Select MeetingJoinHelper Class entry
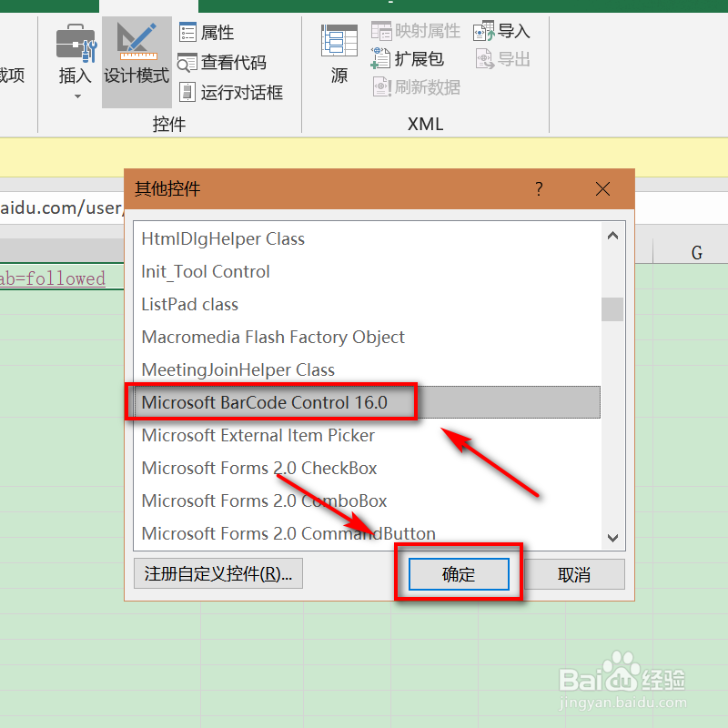 tap(367, 369)
